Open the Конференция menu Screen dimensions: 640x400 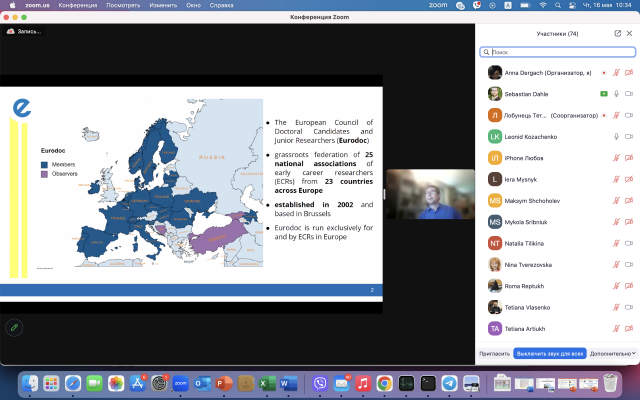click(x=78, y=5)
